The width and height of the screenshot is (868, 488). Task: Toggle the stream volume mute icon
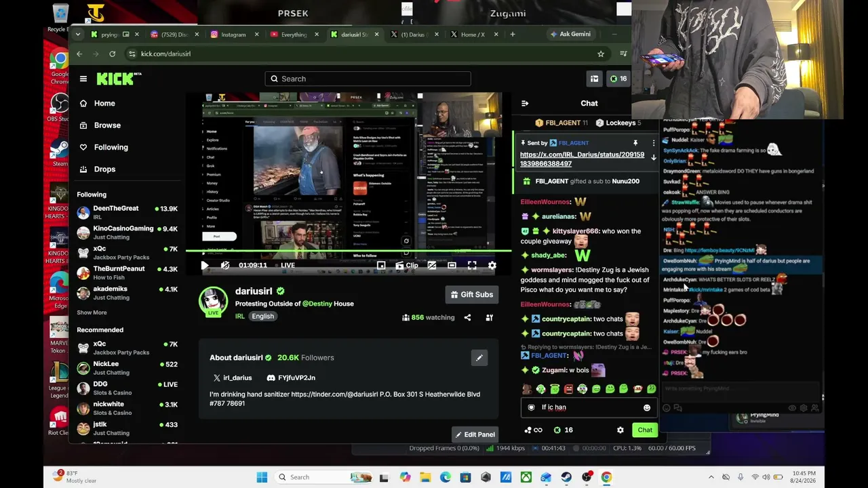tap(225, 266)
